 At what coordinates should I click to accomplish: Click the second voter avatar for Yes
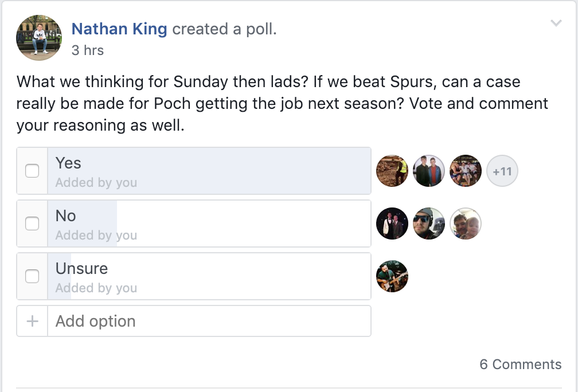pos(429,171)
